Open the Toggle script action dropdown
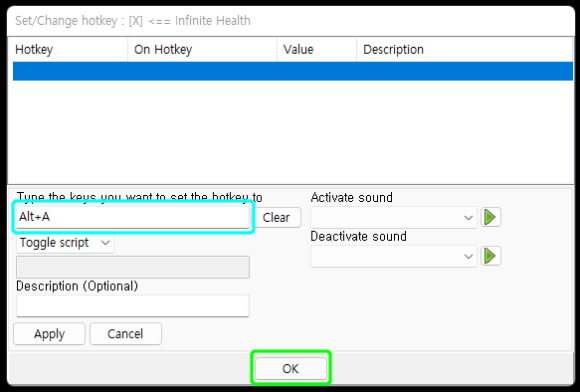The height and width of the screenshot is (392, 580). pyautogui.click(x=65, y=243)
